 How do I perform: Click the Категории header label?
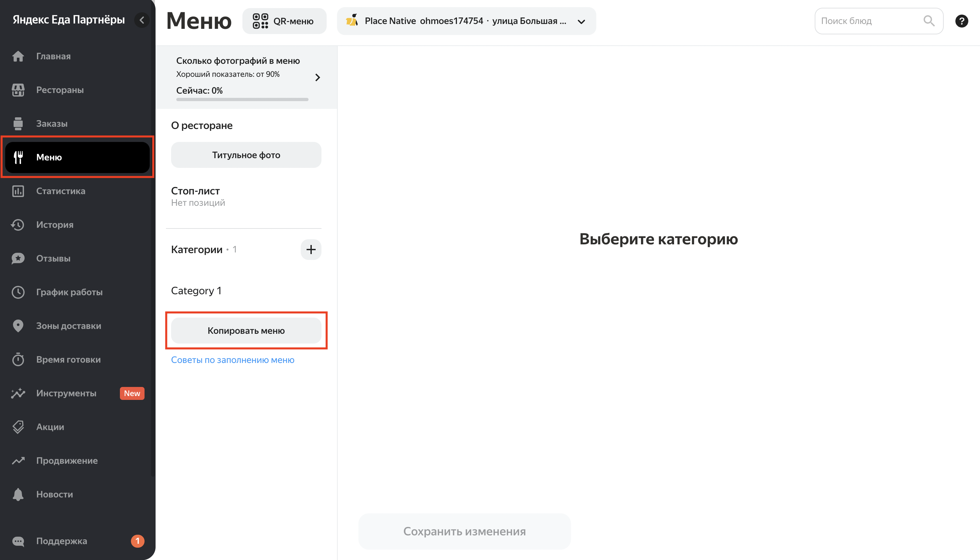click(197, 250)
